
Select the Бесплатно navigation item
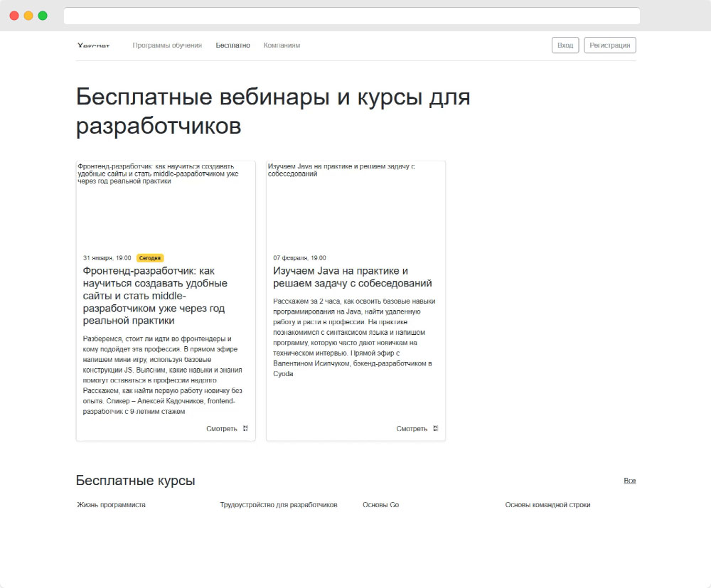[232, 45]
